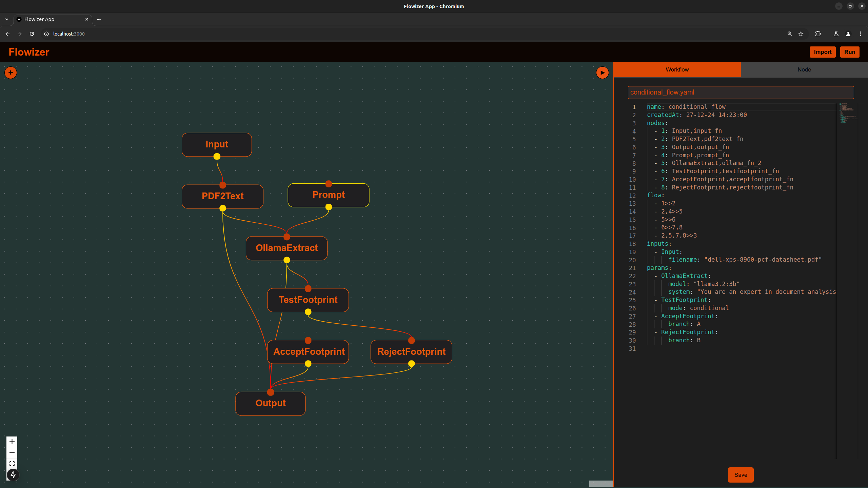The image size is (868, 488).
Task: Click the TestFootprint node's top input handle
Action: [x=308, y=289]
